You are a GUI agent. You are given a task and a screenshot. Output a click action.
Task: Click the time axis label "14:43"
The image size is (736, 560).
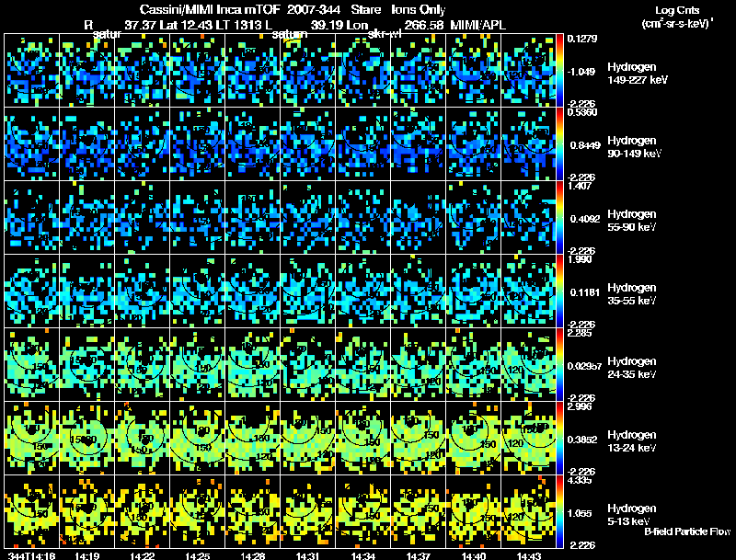coord(528,555)
